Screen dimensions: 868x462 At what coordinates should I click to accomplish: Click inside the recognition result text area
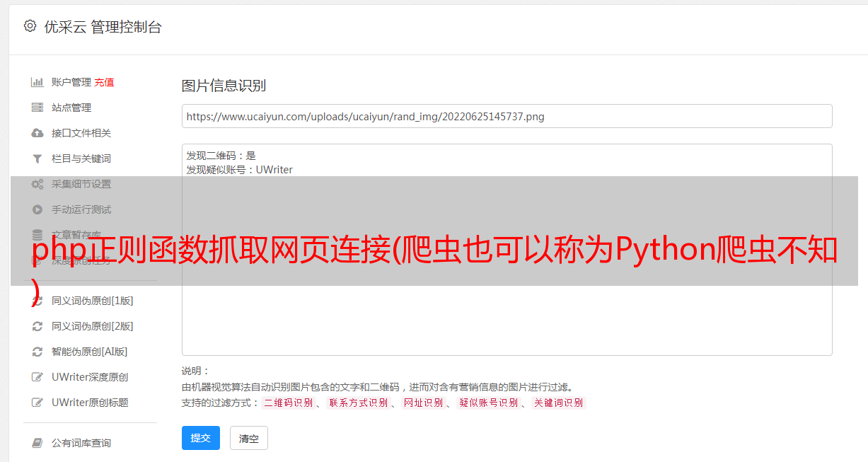click(x=507, y=250)
